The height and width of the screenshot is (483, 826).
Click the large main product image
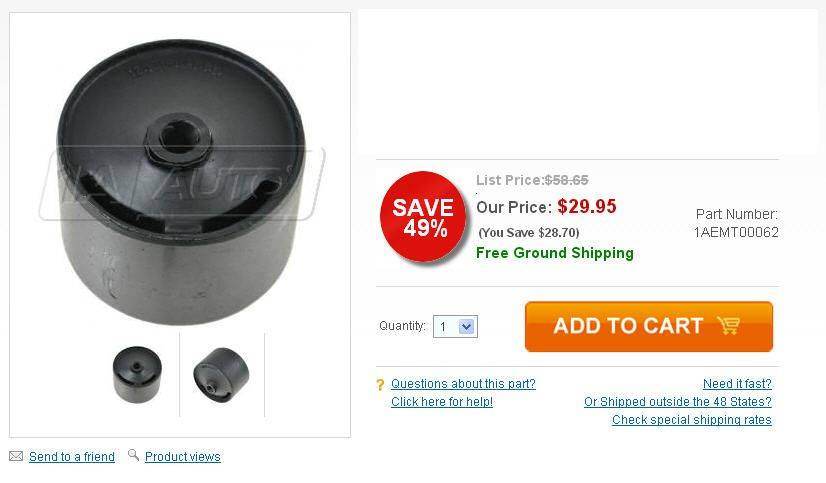tap(180, 170)
